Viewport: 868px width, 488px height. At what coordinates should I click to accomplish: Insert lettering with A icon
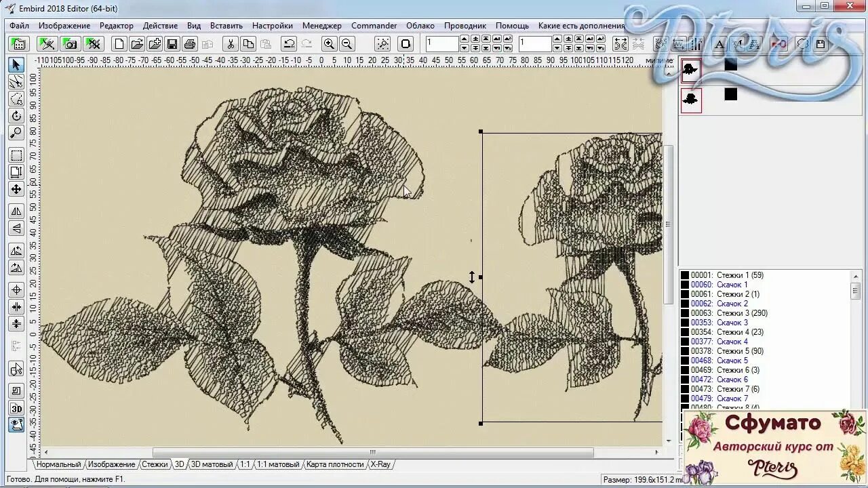tap(719, 44)
